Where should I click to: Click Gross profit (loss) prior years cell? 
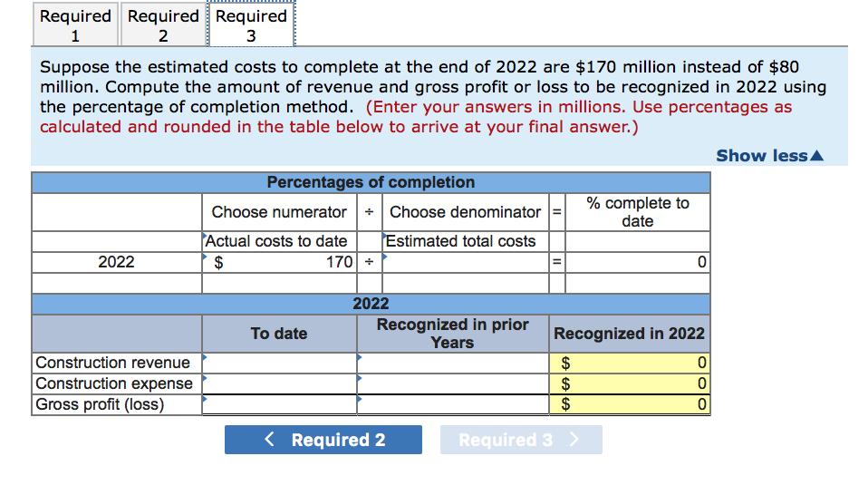point(453,404)
